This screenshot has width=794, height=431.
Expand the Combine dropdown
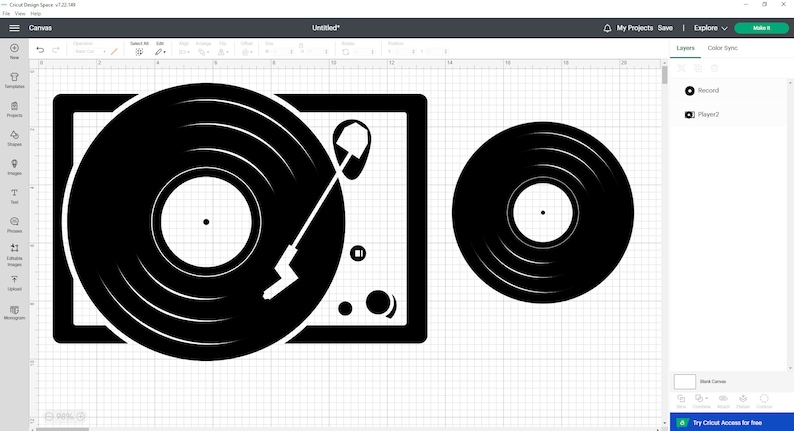click(702, 401)
